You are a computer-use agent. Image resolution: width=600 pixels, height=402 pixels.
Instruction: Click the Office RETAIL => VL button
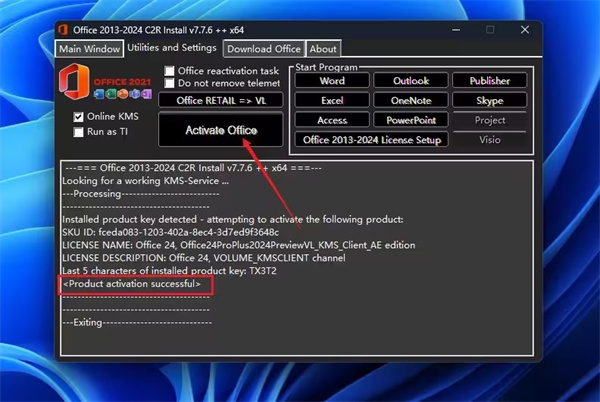click(221, 101)
